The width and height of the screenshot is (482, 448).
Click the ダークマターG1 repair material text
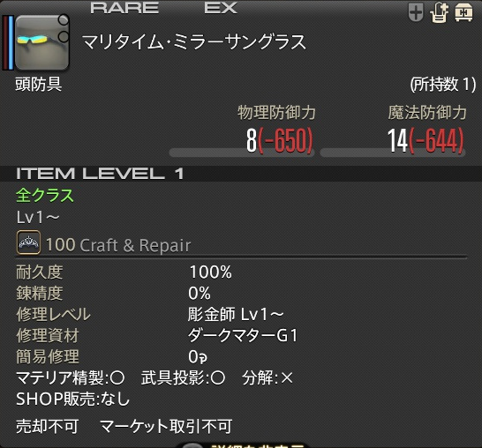pos(243,335)
